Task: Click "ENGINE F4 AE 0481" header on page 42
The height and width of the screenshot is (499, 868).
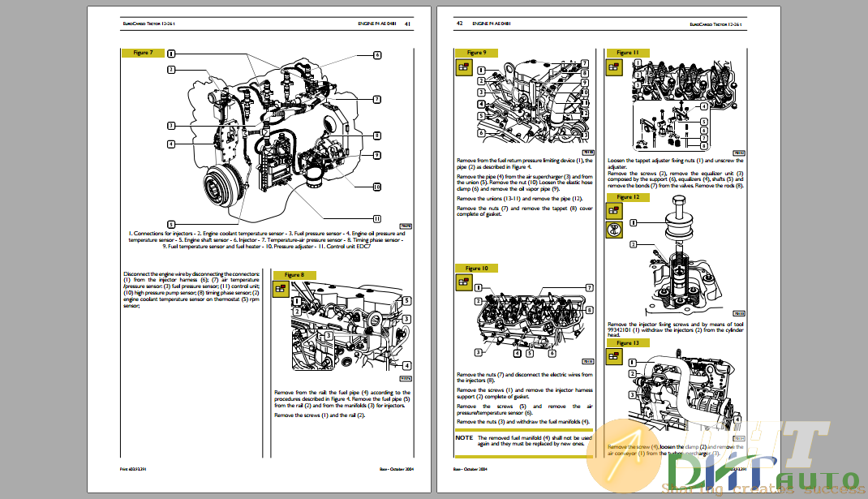Action: click(x=492, y=24)
